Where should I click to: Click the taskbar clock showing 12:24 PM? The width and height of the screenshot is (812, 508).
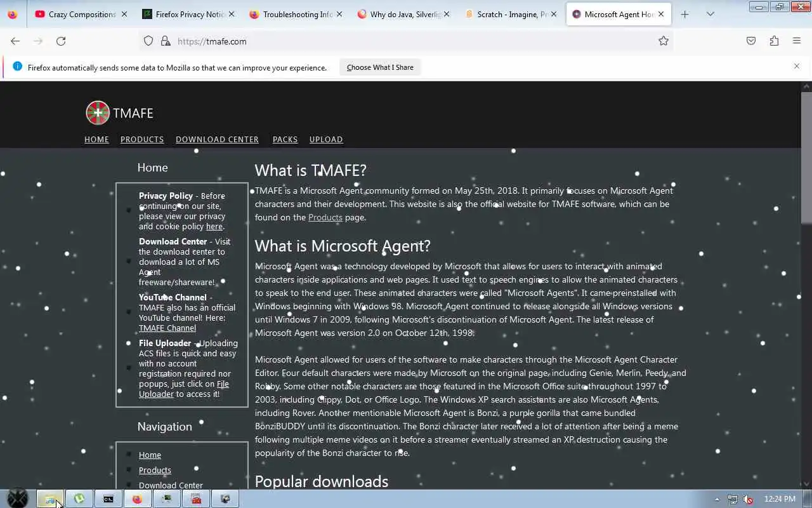click(780, 499)
